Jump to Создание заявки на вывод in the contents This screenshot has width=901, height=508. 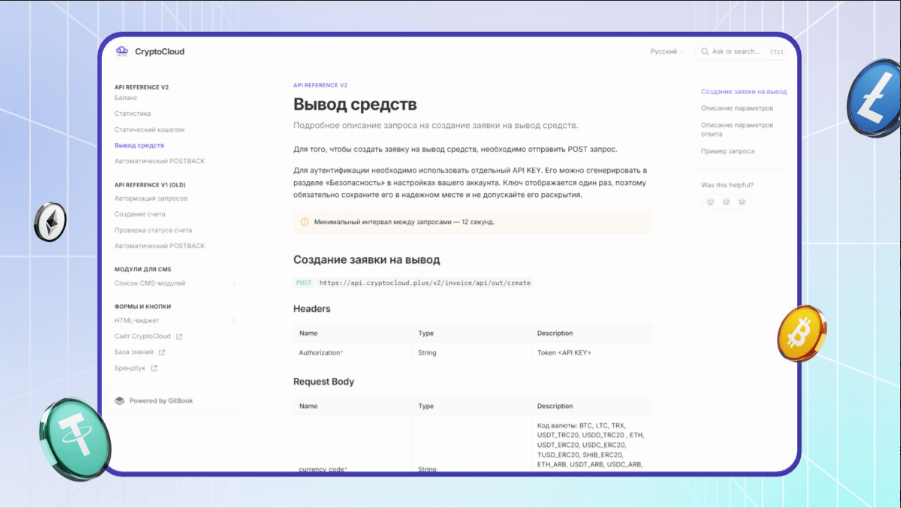point(744,92)
